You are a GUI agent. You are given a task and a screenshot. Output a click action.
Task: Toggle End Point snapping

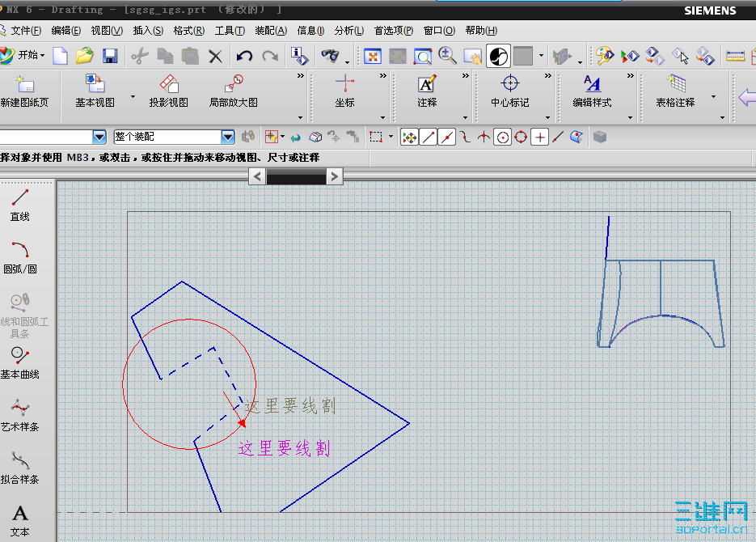429,138
